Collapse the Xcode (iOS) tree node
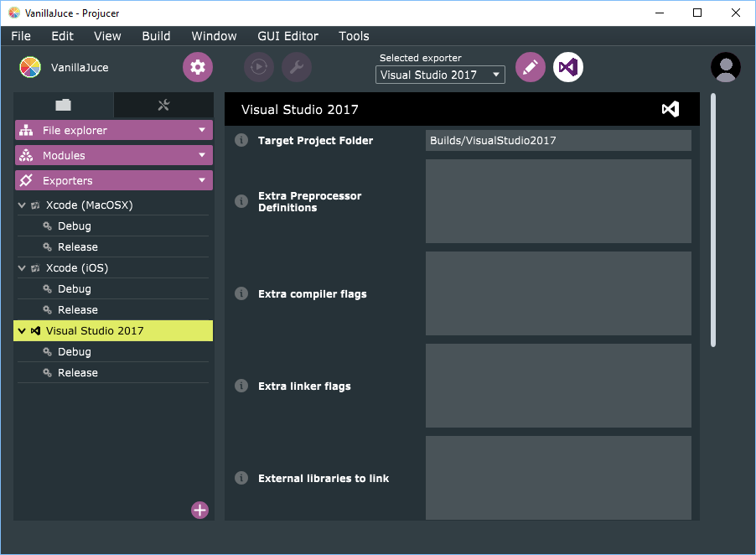The width and height of the screenshot is (756, 555). [x=22, y=268]
